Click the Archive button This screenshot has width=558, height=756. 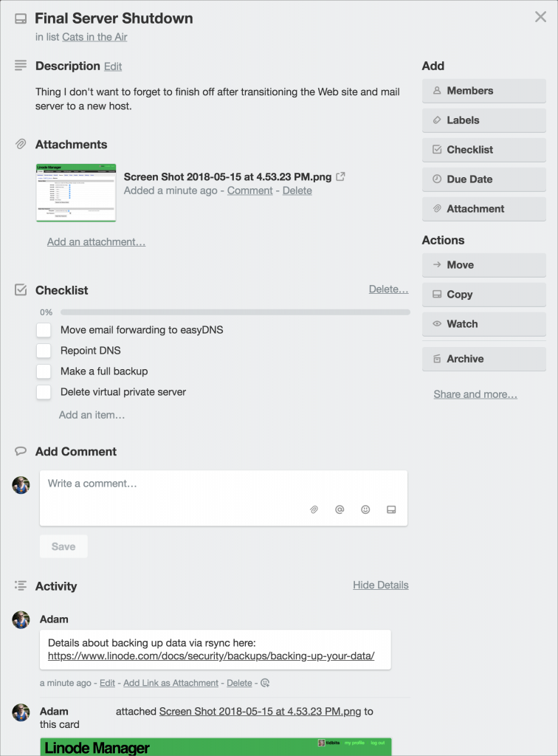coord(483,359)
